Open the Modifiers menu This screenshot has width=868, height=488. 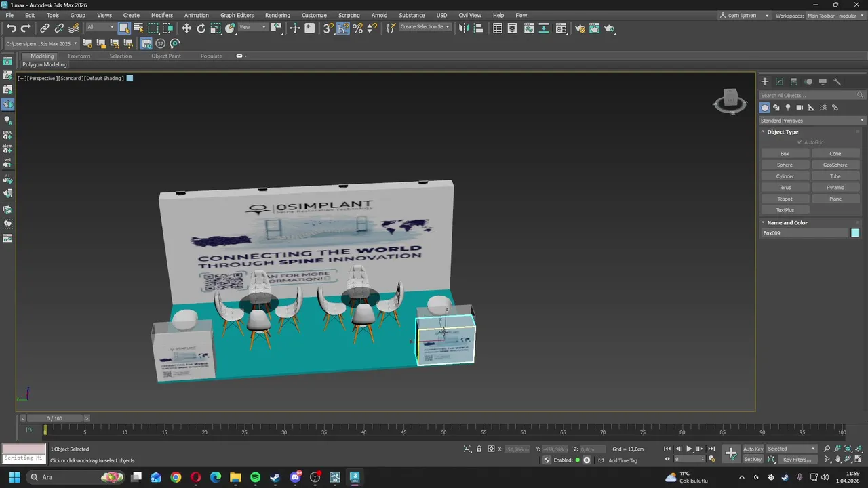[162, 15]
